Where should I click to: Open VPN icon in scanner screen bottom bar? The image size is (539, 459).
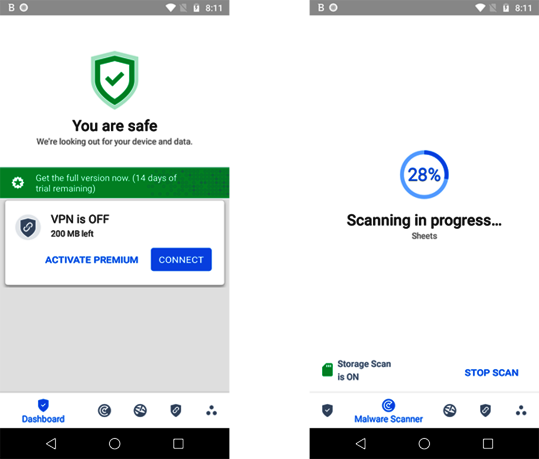[485, 411]
